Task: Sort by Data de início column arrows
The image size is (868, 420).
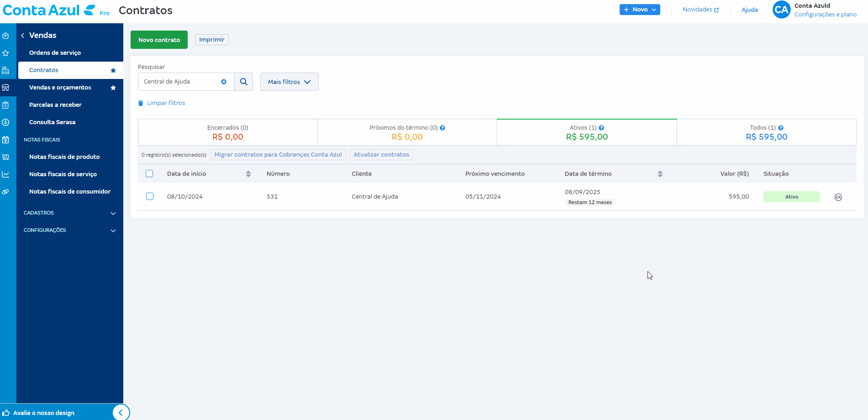Action: 248,174
